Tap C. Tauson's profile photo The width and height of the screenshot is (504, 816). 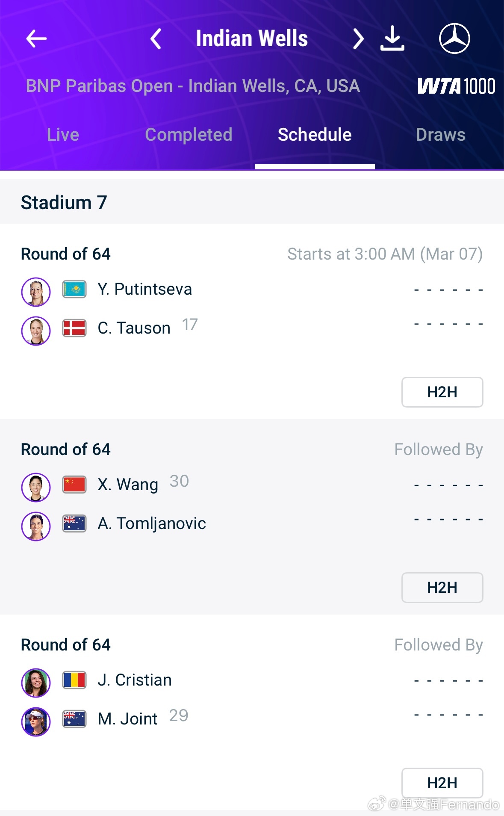pyautogui.click(x=36, y=331)
